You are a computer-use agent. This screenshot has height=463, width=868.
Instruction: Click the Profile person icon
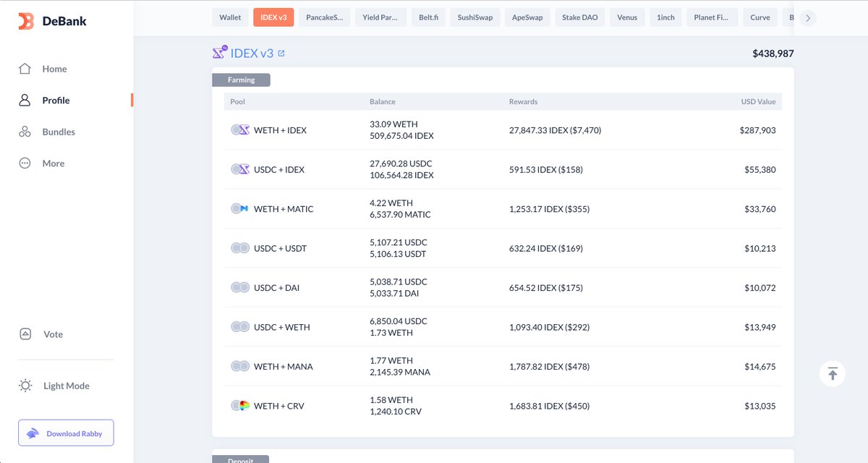coord(25,101)
